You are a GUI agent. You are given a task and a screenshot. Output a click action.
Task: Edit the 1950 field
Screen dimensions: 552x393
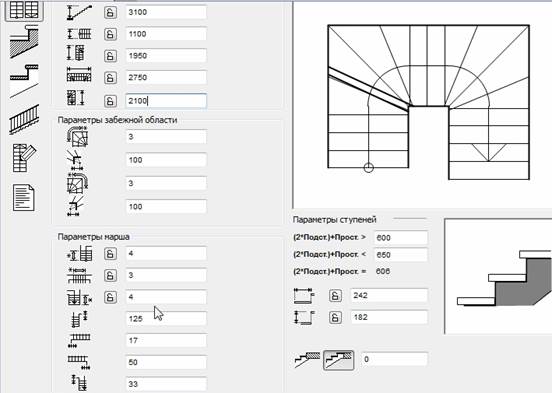pyautogui.click(x=166, y=56)
